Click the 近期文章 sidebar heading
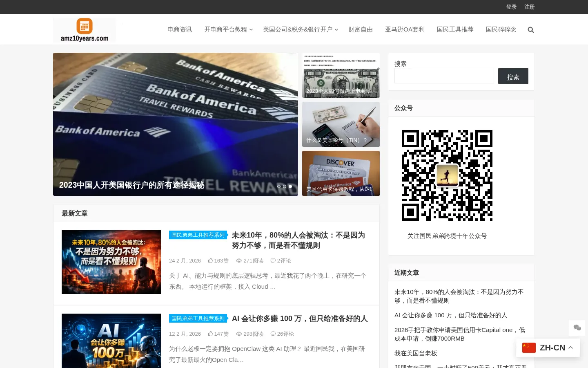 pos(407,273)
